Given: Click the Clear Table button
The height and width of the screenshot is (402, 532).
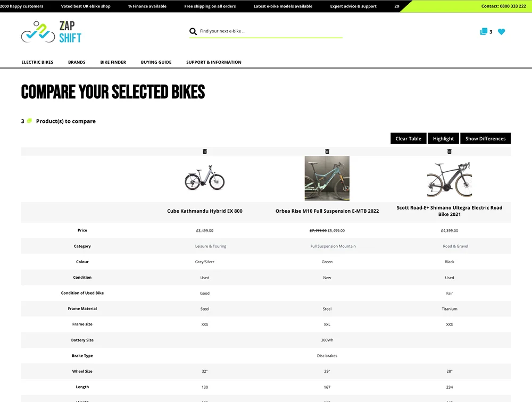Looking at the screenshot, I should (408, 138).
